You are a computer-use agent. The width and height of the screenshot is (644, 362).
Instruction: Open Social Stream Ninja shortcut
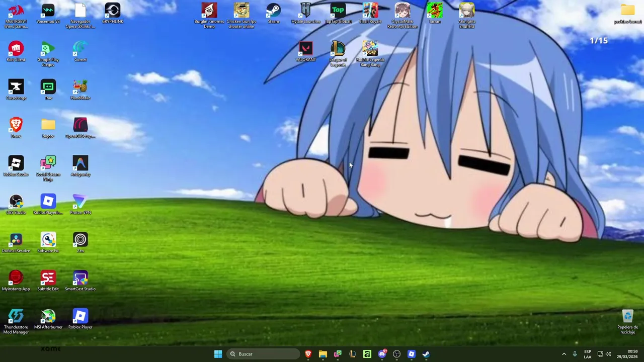click(x=48, y=169)
